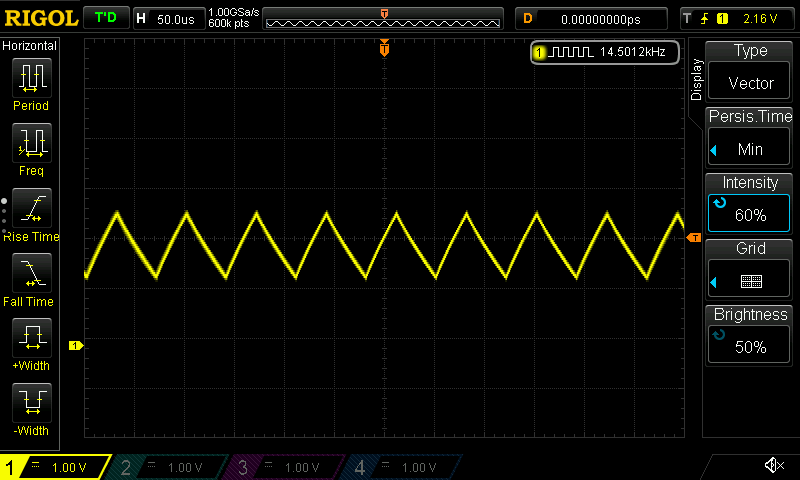The image size is (800, 480).
Task: Click the H 50.0us timebase readout
Action: (x=169, y=19)
